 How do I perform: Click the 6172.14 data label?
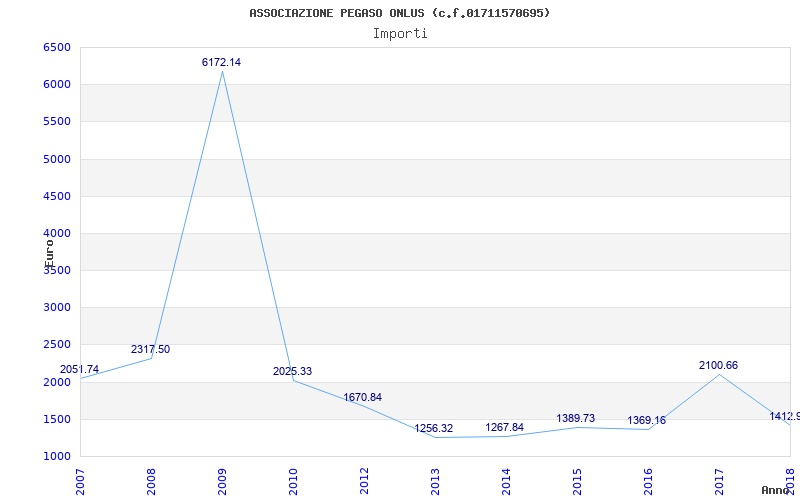tap(221, 62)
